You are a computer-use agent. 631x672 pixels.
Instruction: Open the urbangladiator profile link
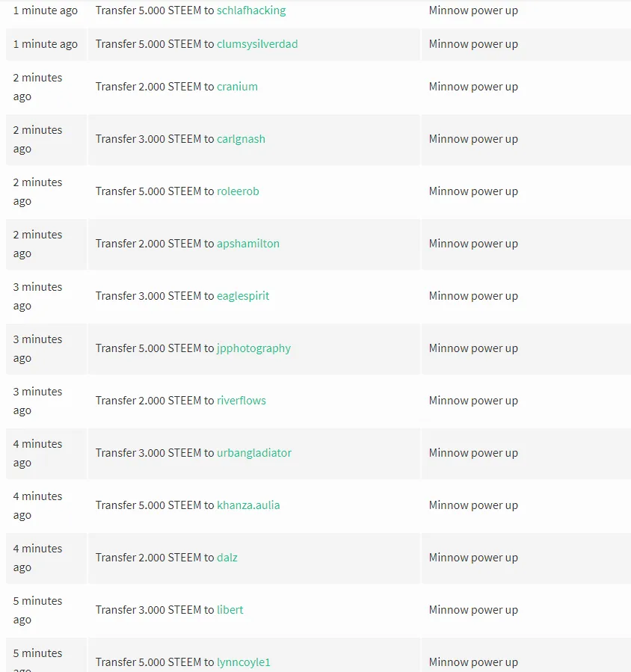coord(254,453)
